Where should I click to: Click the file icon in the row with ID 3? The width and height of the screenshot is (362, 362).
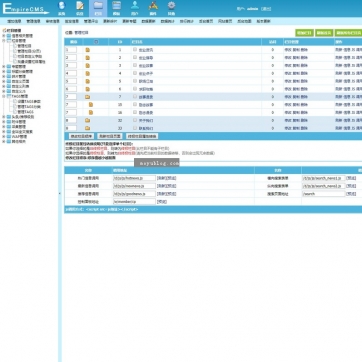[88, 65]
